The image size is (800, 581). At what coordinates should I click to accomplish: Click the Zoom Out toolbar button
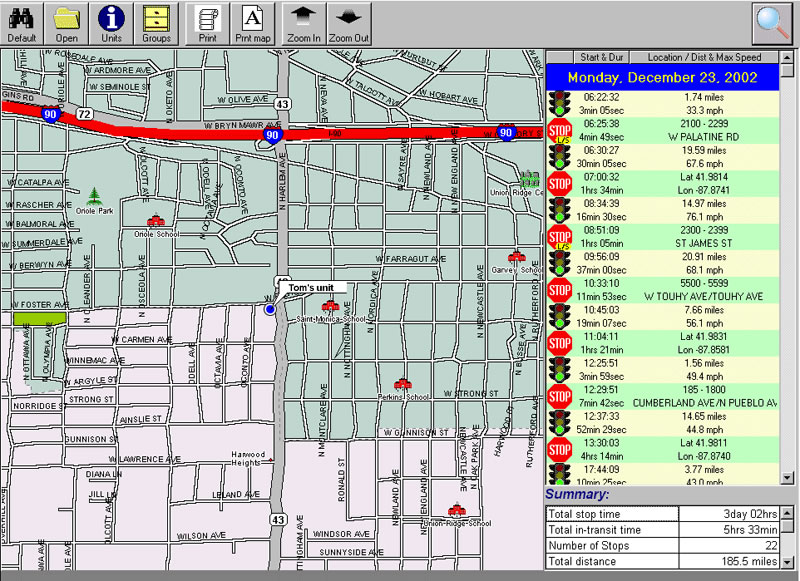pos(349,23)
